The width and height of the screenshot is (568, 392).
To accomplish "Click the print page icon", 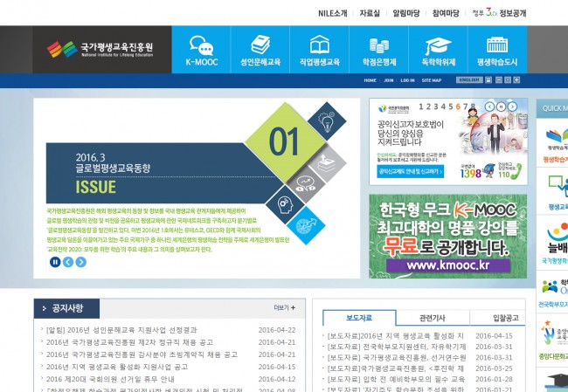I will (488, 80).
